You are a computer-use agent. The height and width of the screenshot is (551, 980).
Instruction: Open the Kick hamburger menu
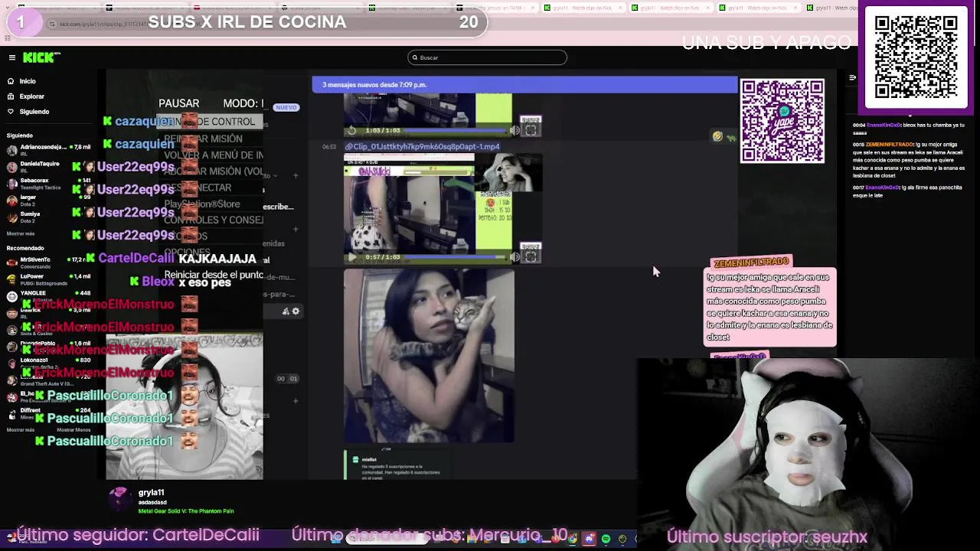click(11, 57)
